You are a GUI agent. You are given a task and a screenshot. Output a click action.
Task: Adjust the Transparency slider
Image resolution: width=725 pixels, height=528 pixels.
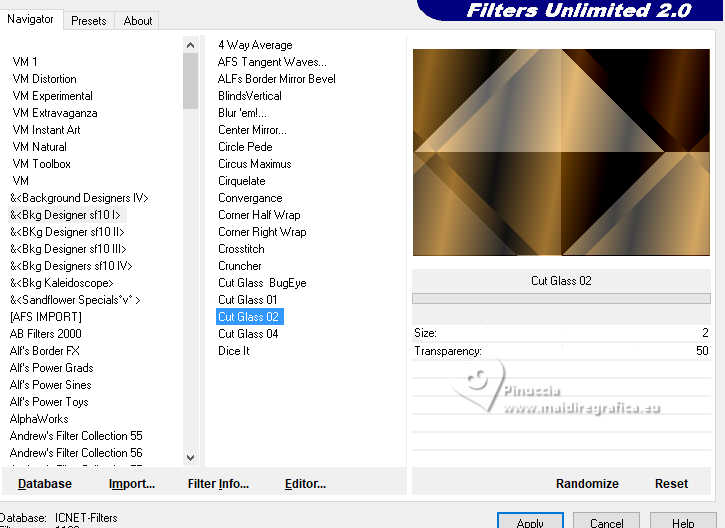point(561,351)
